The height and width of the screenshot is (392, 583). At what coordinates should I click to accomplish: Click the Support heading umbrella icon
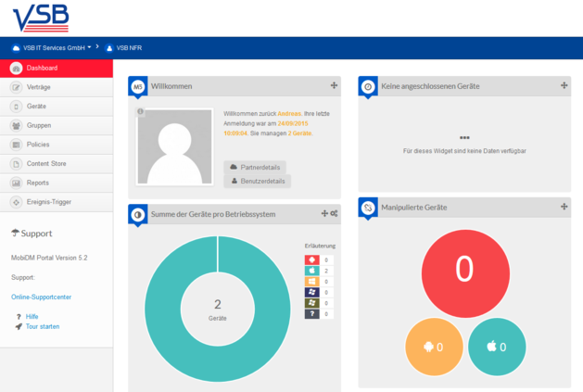(x=15, y=233)
